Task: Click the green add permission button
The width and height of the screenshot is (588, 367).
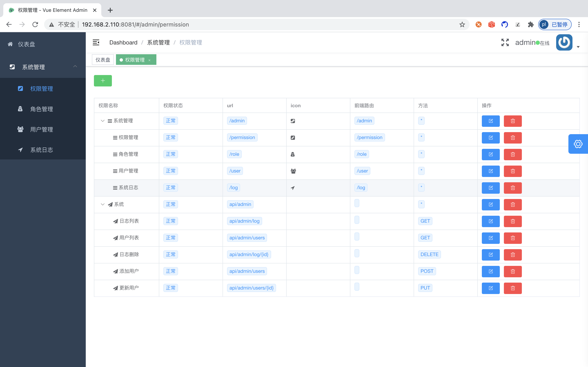Action: pos(103,81)
